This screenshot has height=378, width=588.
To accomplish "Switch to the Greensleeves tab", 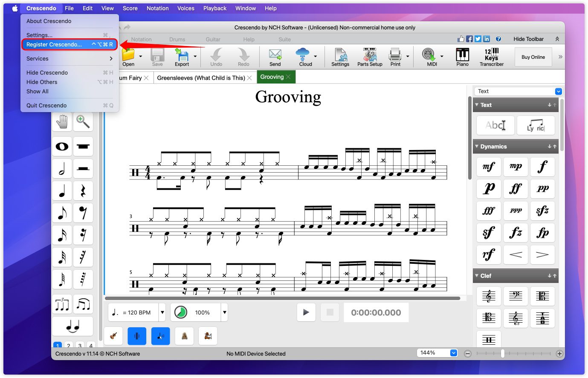I will (201, 78).
